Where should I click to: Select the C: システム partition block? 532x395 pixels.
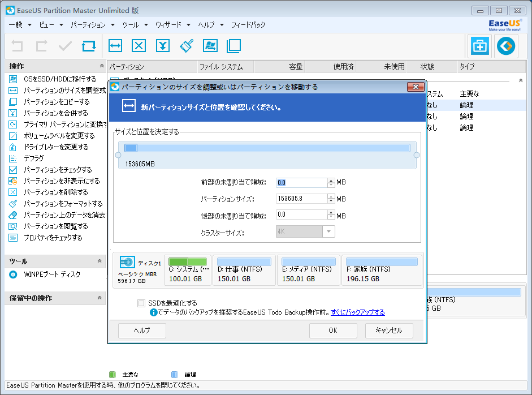[x=188, y=271]
